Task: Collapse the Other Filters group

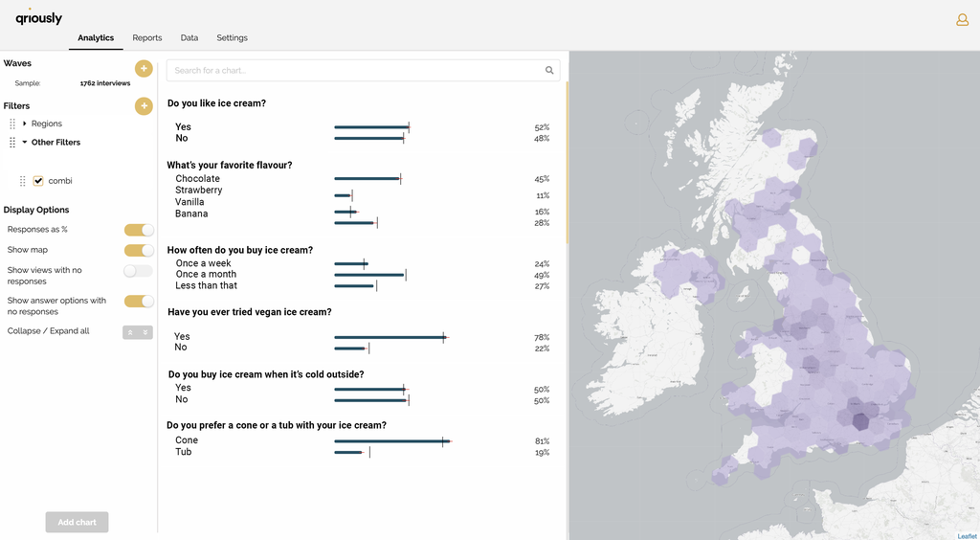Action: click(25, 143)
